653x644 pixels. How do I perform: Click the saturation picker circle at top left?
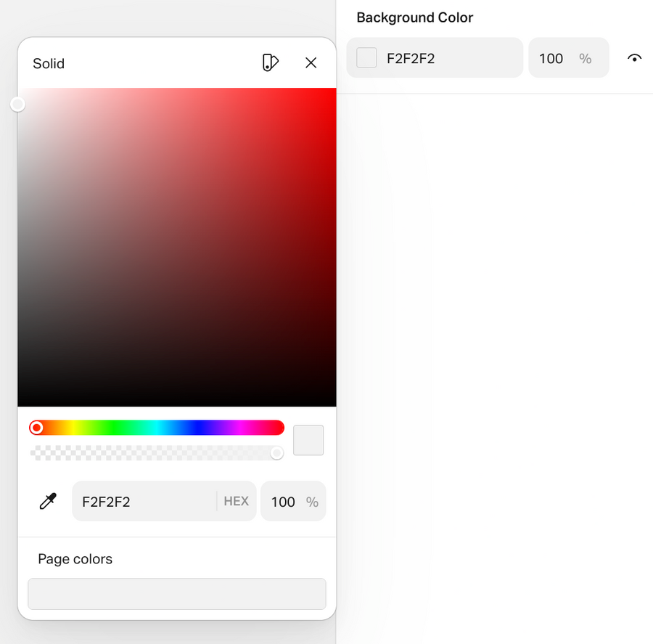pos(17,104)
